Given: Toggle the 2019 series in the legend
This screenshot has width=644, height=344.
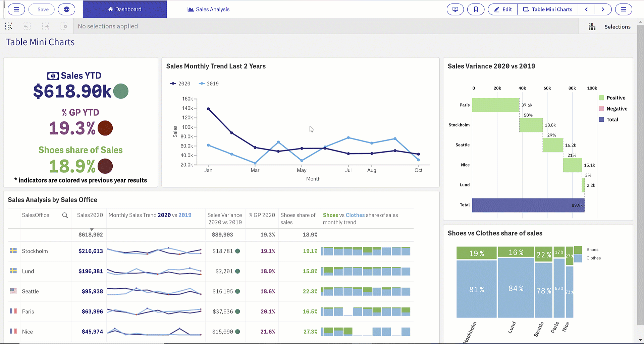Looking at the screenshot, I should [209, 83].
